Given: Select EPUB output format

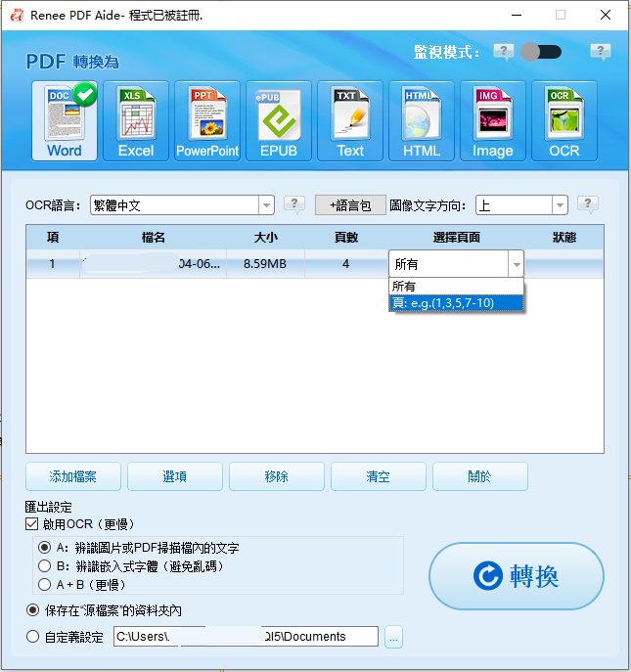Looking at the screenshot, I should click(279, 121).
